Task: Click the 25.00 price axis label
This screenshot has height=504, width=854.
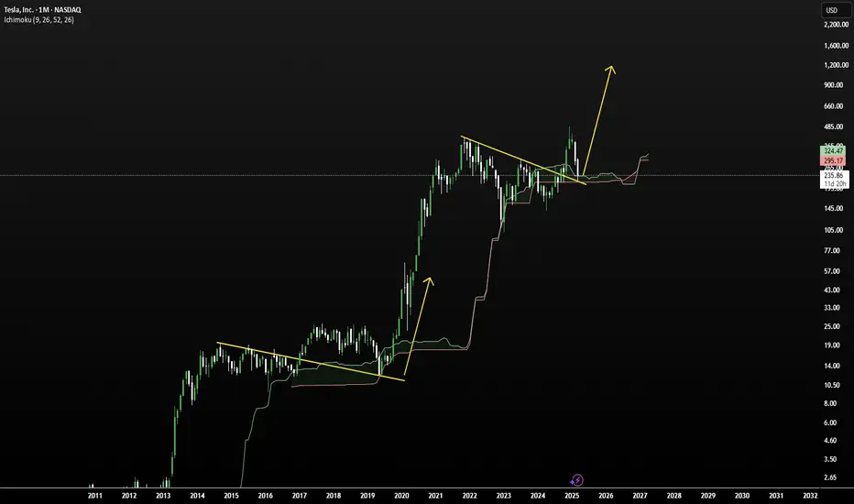Action: point(832,326)
